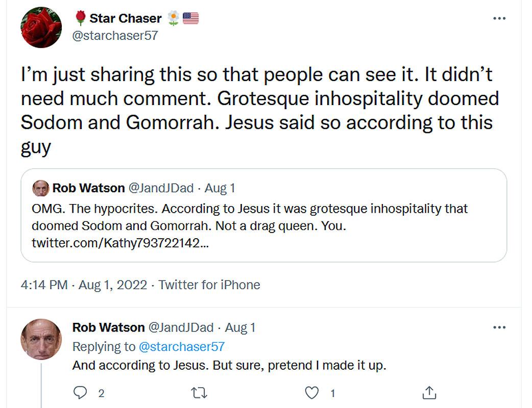Open more options on Rob Watson's reply

click(x=499, y=327)
